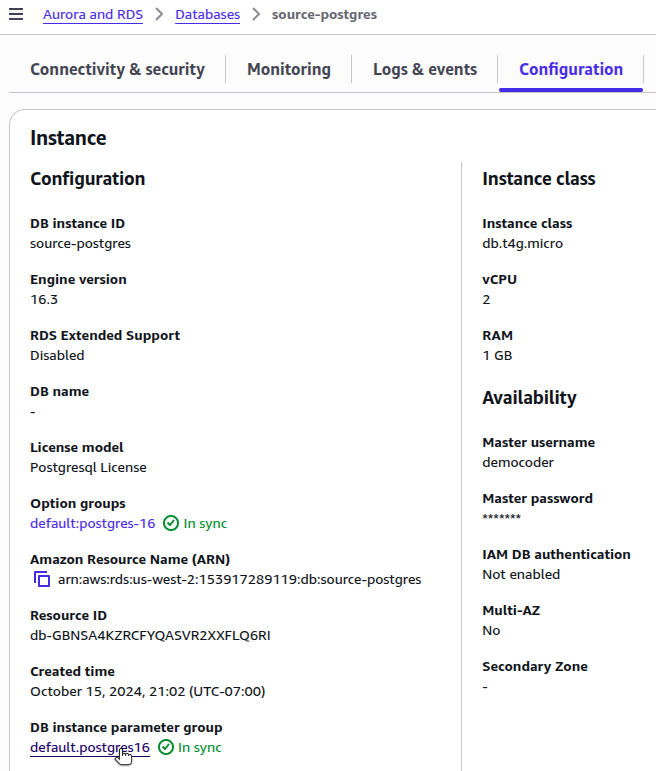The image size is (656, 771).
Task: Switch to Connectivity & security tab
Action: click(x=117, y=69)
